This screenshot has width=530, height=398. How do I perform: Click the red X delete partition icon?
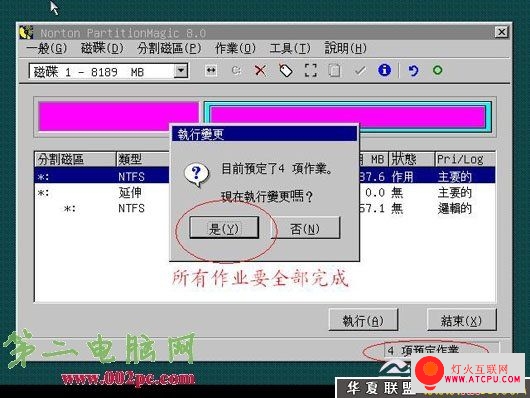click(x=260, y=70)
